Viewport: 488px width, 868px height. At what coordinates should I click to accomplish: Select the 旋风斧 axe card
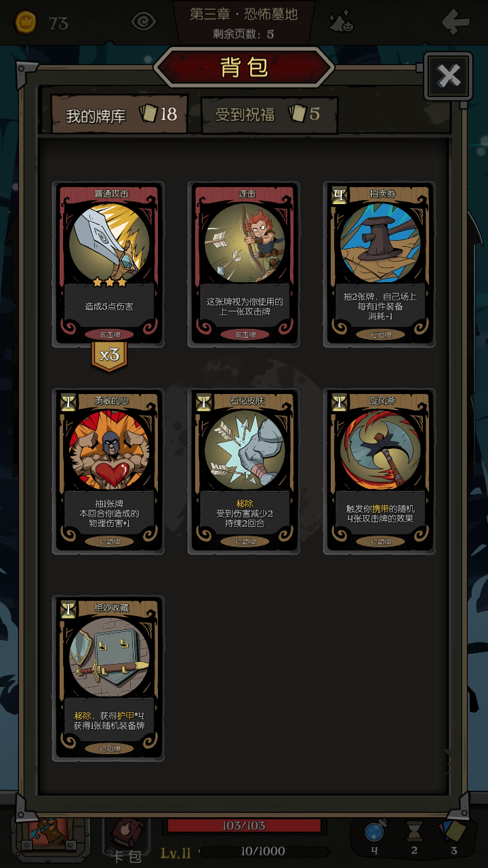(x=380, y=471)
